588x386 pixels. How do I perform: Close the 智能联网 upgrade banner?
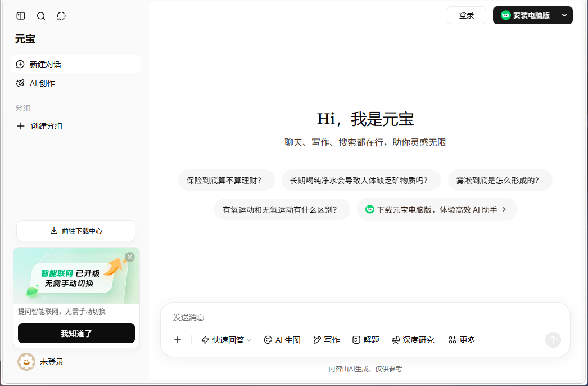[130, 257]
